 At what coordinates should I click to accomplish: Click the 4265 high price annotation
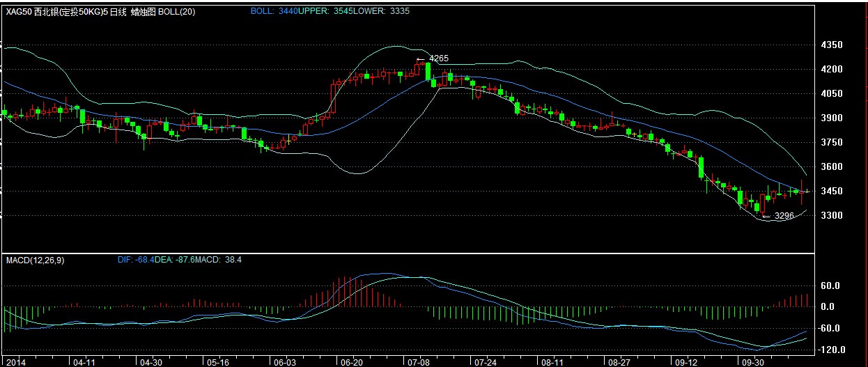(438, 58)
